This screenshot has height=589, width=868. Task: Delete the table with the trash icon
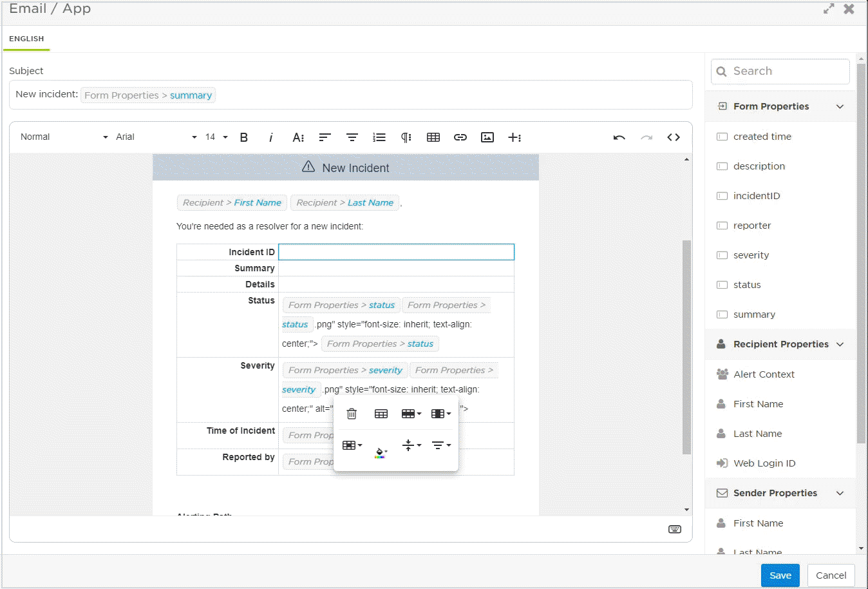tap(352, 414)
